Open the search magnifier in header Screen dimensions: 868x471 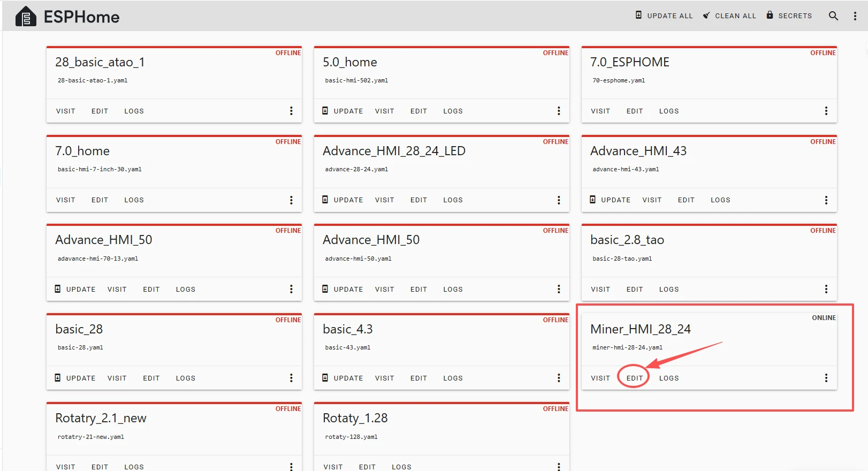coord(833,16)
